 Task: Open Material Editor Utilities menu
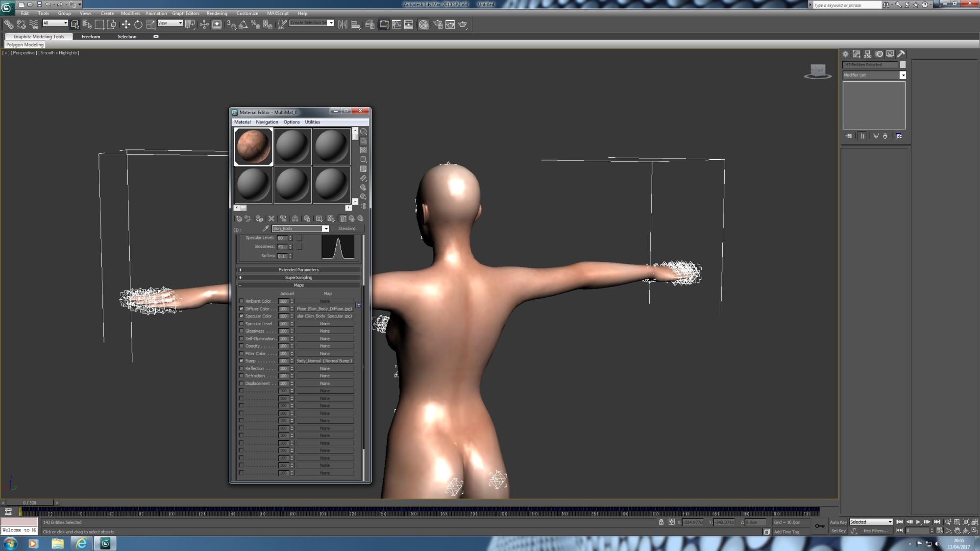(x=313, y=122)
